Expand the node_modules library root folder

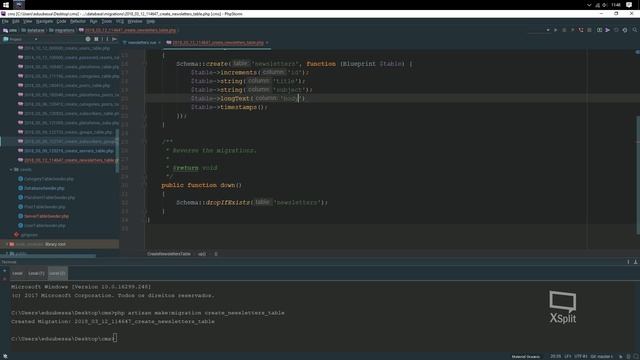coord(7,244)
